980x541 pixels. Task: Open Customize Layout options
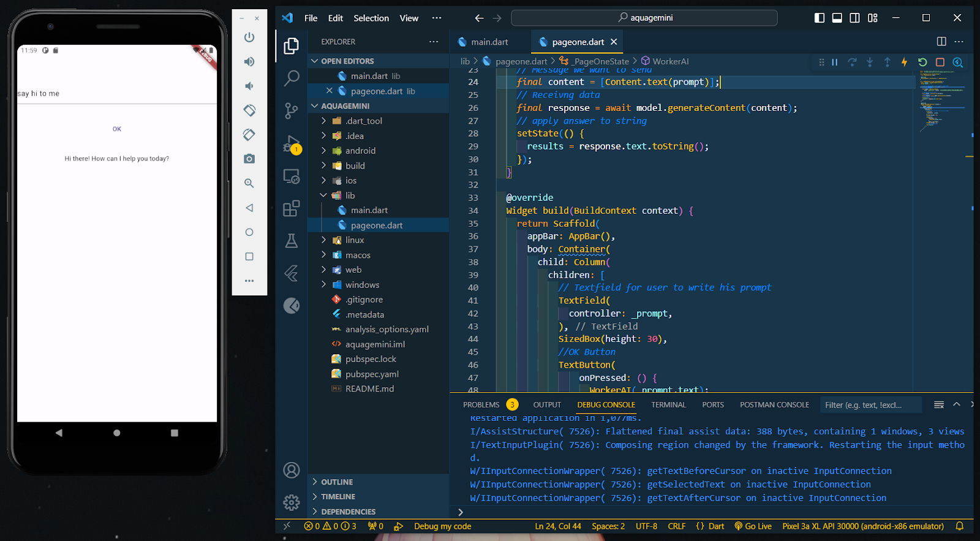(x=873, y=18)
